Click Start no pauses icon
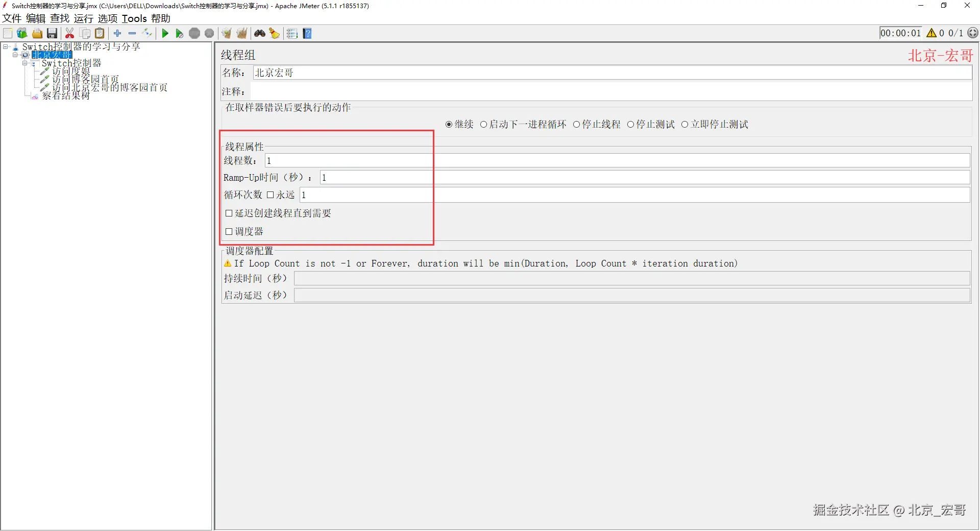This screenshot has height=531, width=980. pyautogui.click(x=180, y=33)
